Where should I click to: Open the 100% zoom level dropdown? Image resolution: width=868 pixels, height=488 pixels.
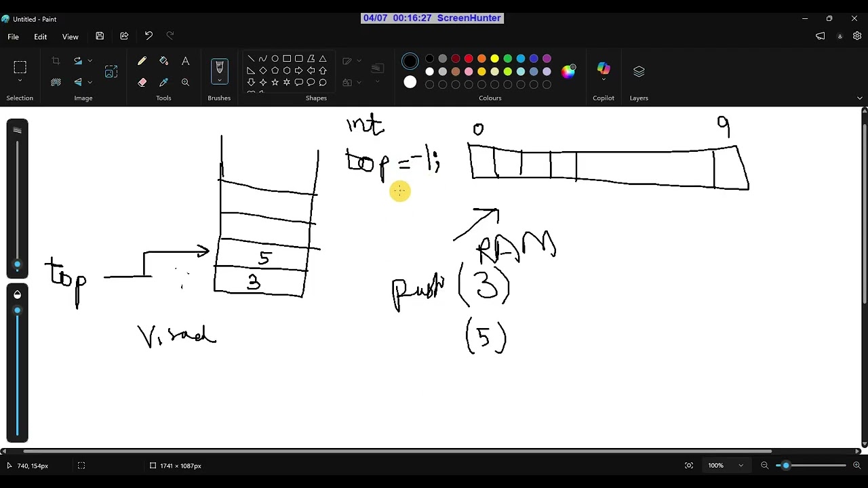pyautogui.click(x=741, y=466)
